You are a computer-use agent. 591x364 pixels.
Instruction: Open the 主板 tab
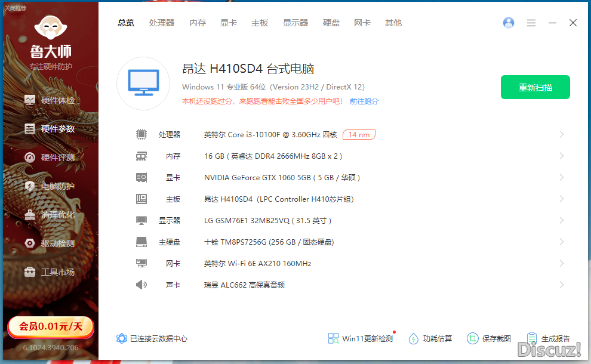click(x=260, y=23)
